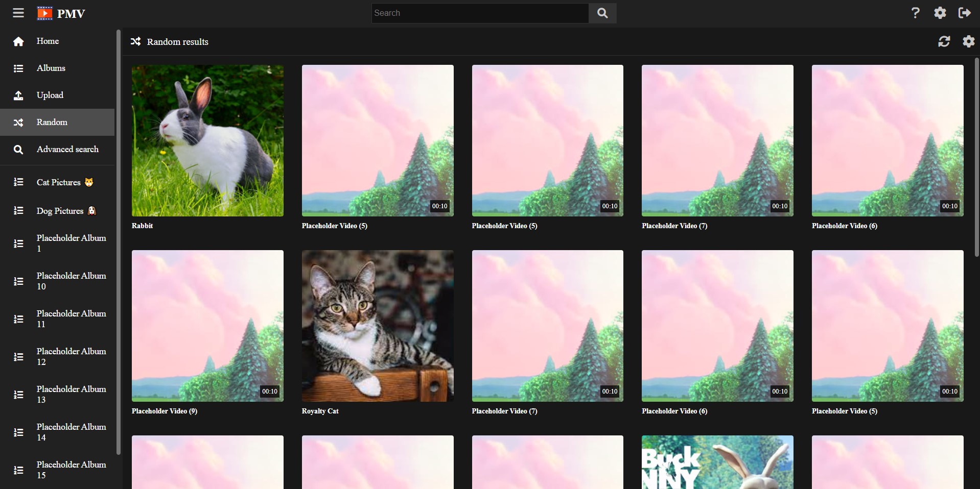Open the Albums section
The width and height of the screenshot is (980, 489).
[57, 68]
